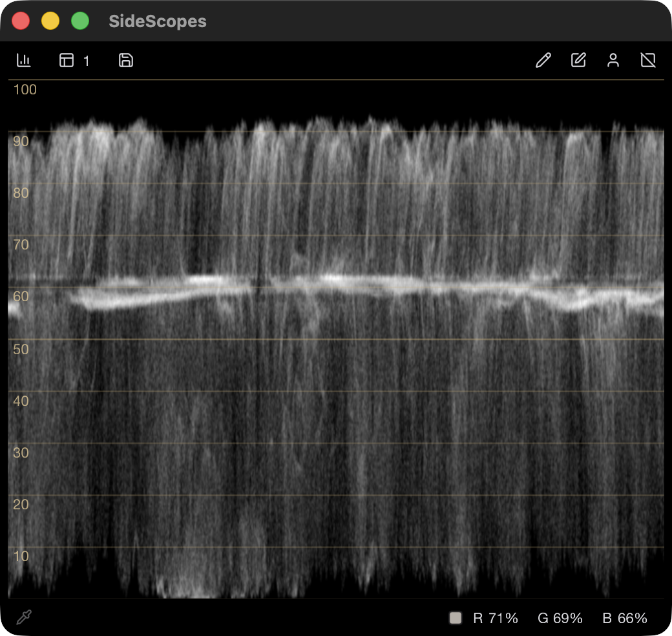Click the 60 scale label
Viewport: 672px width, 636px height.
pos(21,296)
